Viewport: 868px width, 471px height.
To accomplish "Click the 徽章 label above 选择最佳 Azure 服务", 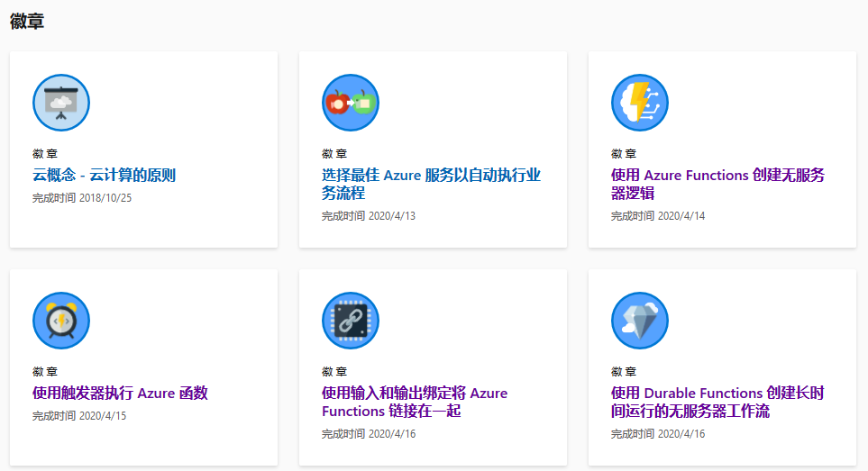I will pos(334,154).
